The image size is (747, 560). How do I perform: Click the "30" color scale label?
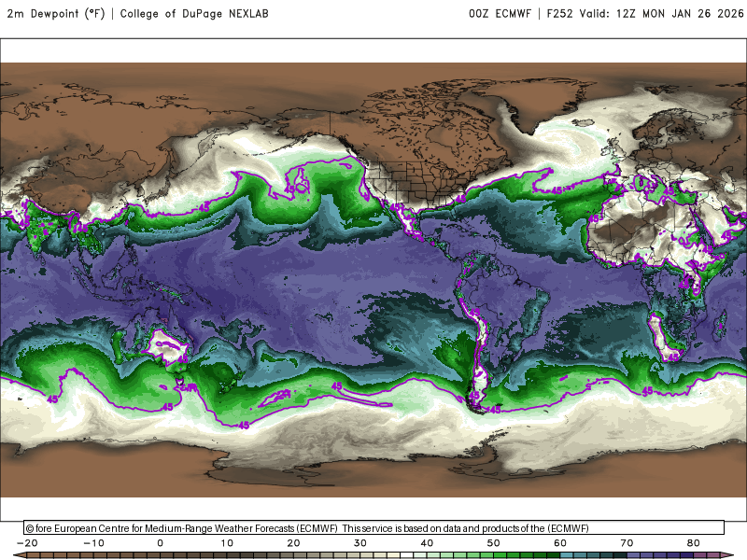(x=360, y=543)
